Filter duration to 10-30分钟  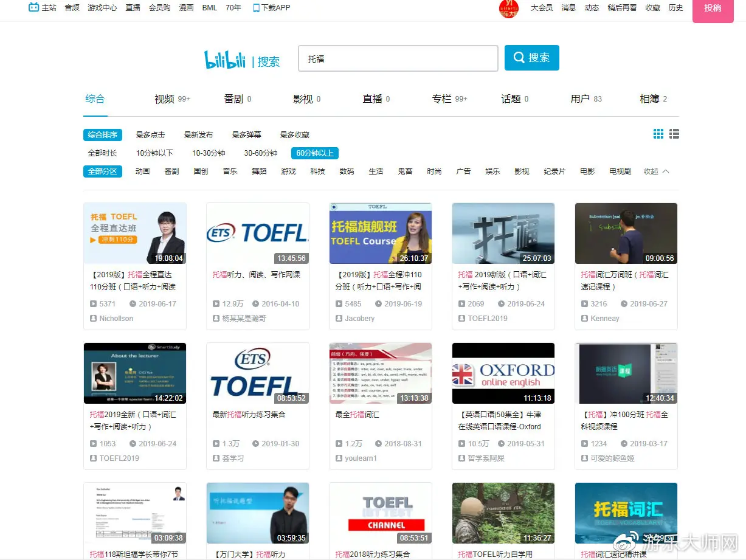(x=209, y=153)
